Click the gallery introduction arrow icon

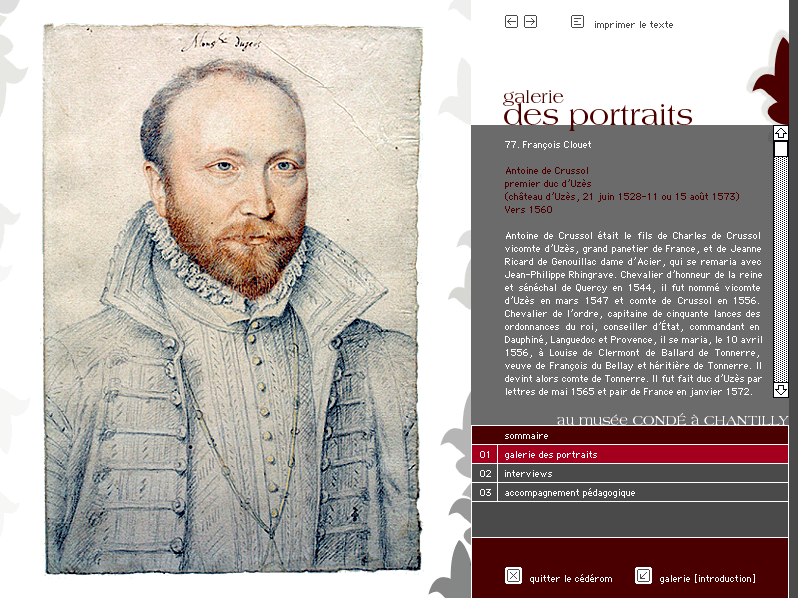coord(644,576)
